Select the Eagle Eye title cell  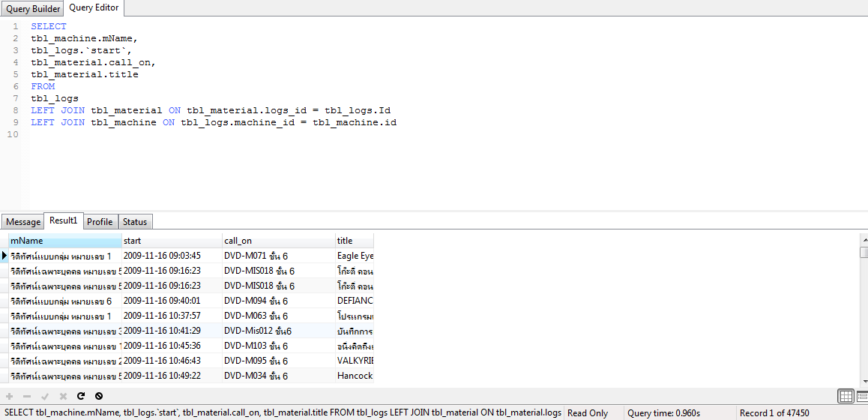[x=355, y=256]
